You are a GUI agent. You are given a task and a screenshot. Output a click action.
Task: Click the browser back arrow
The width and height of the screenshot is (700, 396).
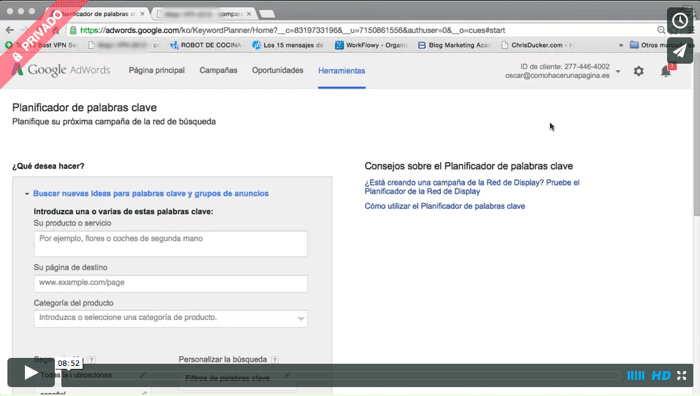[10, 30]
